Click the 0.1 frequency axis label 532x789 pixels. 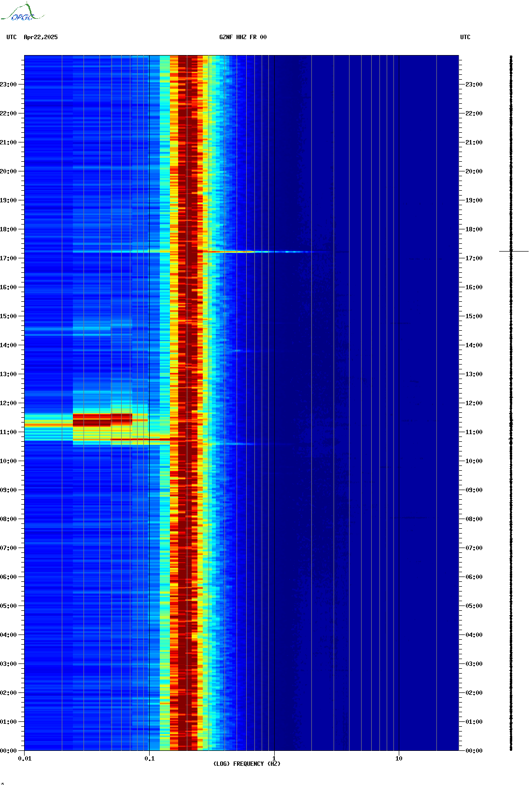point(150,759)
